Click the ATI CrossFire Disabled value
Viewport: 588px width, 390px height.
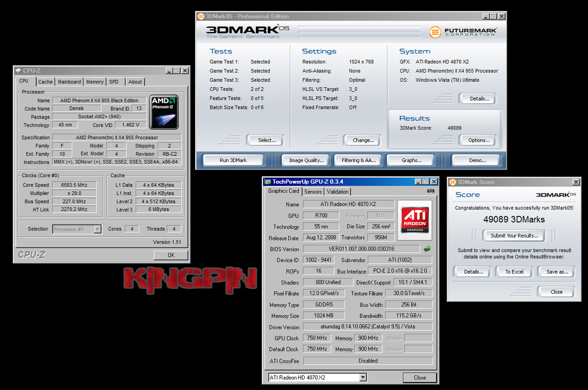click(367, 361)
